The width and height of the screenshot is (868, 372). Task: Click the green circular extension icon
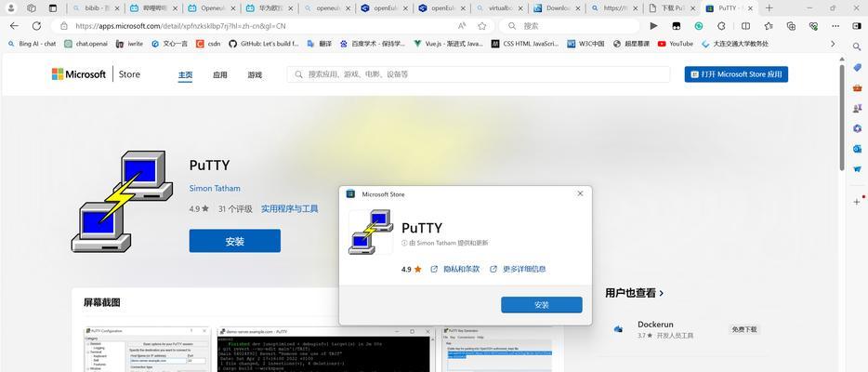click(x=699, y=26)
